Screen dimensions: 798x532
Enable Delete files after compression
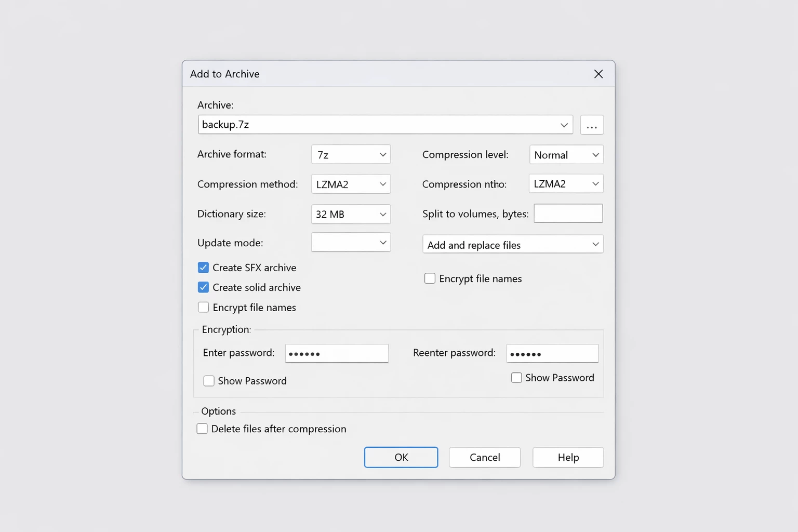point(202,429)
